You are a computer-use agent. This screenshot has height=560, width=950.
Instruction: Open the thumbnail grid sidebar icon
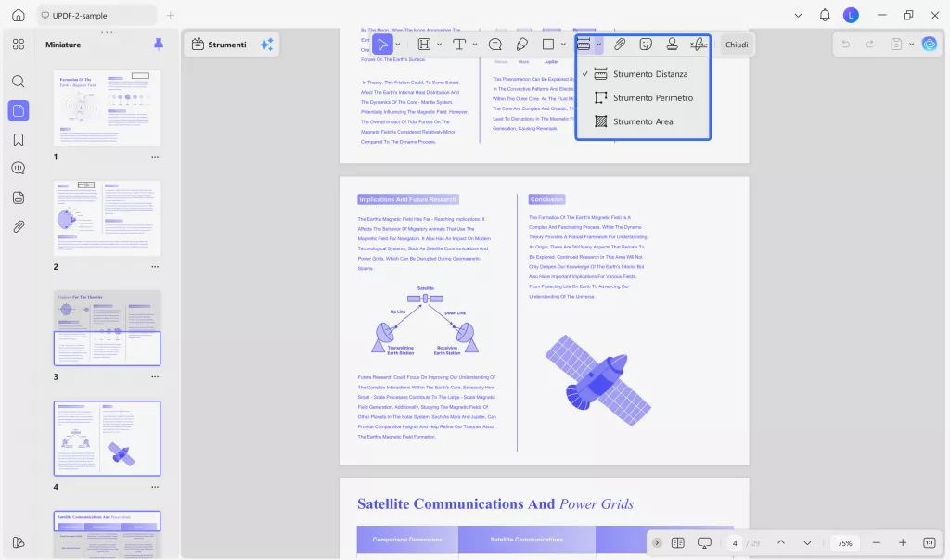19,45
